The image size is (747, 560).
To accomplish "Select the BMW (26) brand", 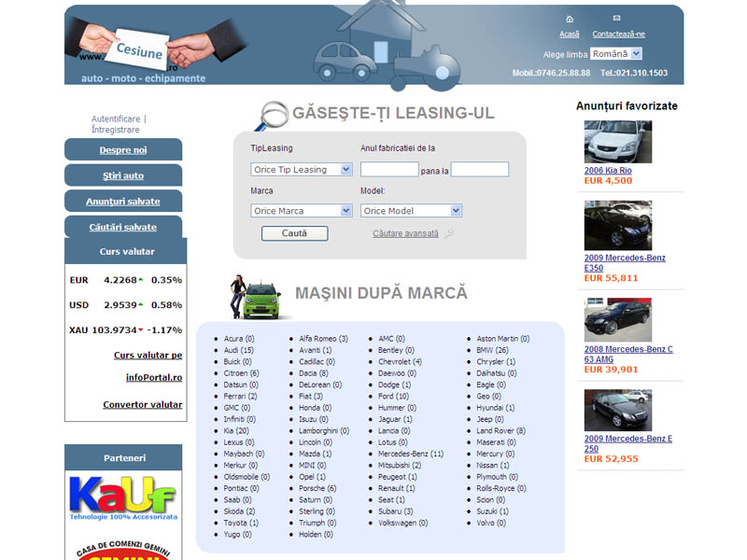I will (x=493, y=350).
